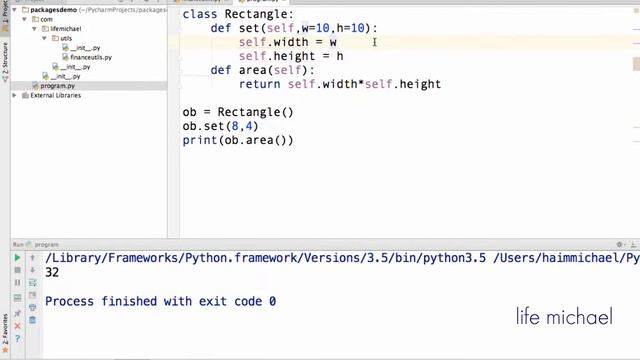This screenshot has height=360, width=640.
Task: Click the 'def area(self):' line
Action: pos(263,70)
